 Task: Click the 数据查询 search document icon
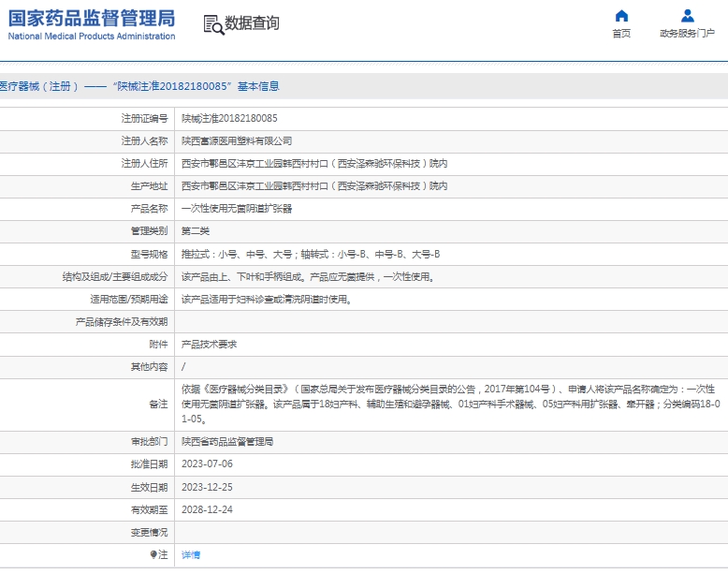click(213, 24)
